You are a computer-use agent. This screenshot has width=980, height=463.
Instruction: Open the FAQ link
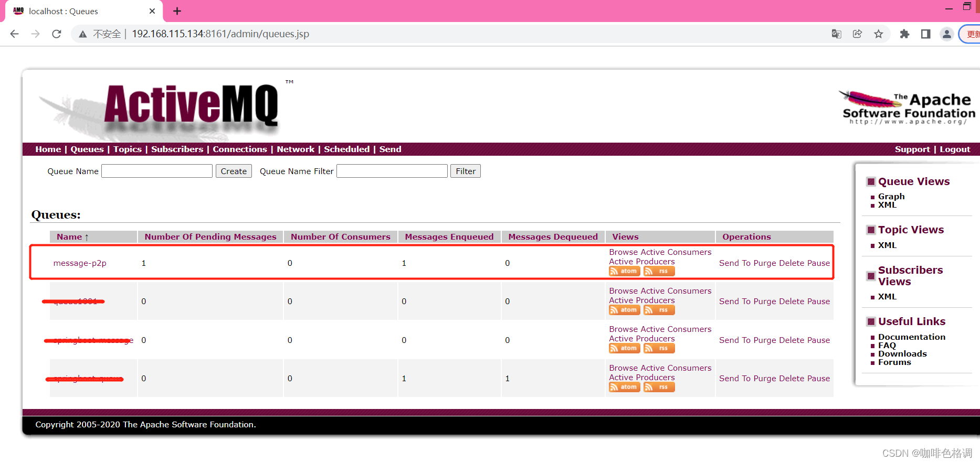pyautogui.click(x=887, y=346)
